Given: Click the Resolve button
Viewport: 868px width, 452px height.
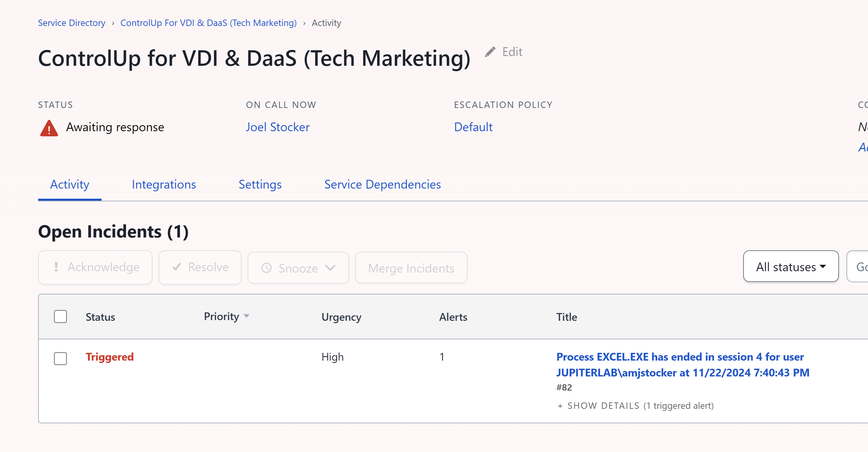Looking at the screenshot, I should point(200,267).
